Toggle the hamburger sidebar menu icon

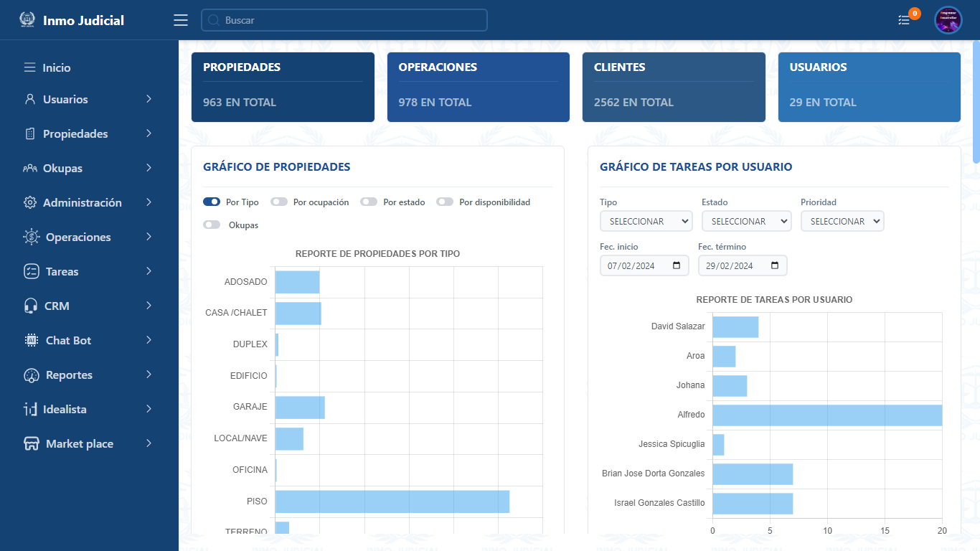181,20
